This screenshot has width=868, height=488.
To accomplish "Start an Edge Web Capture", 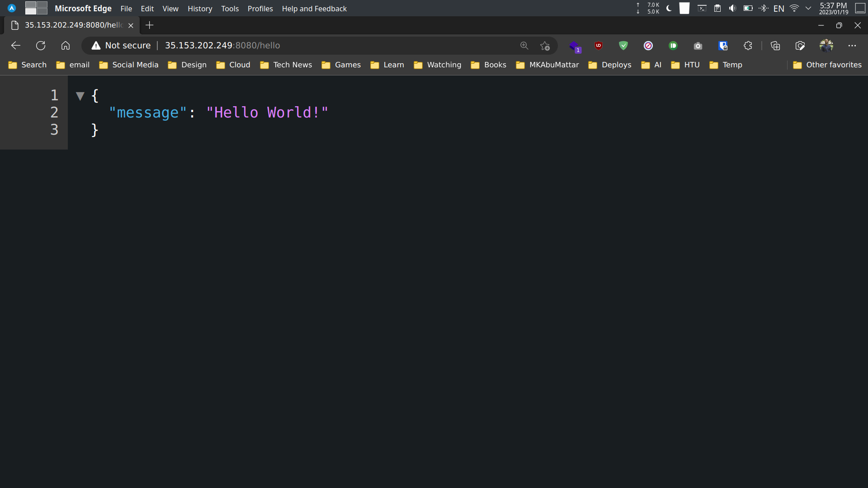I will (800, 45).
